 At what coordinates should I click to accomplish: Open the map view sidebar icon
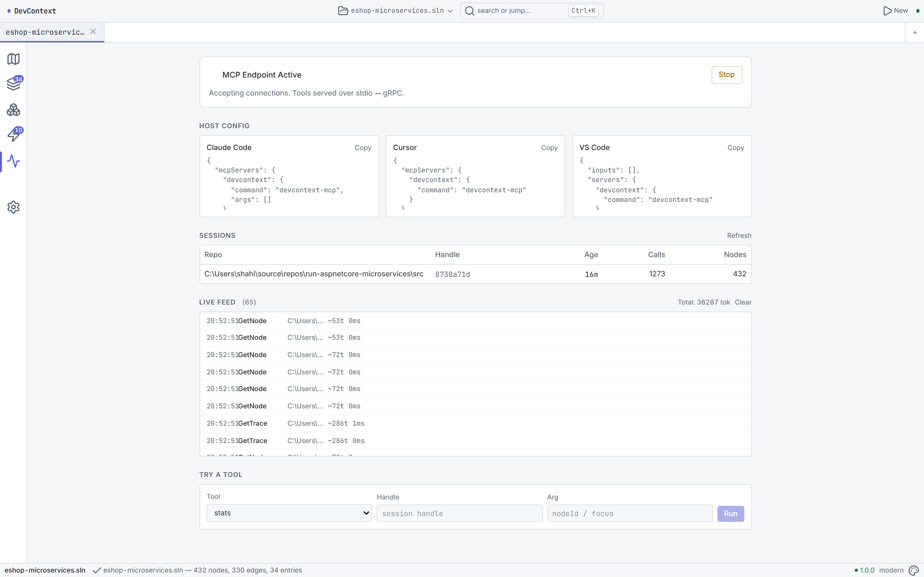click(13, 59)
